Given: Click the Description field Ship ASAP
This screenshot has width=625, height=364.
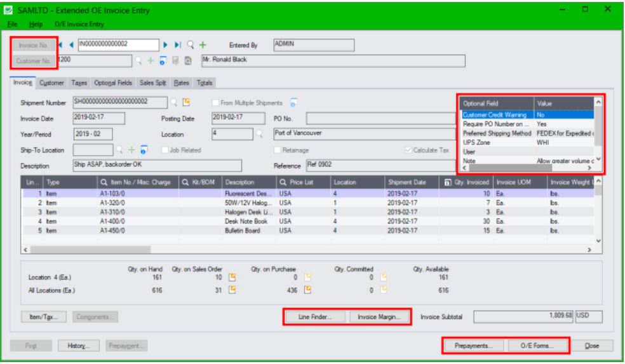Looking at the screenshot, I should [x=157, y=165].
